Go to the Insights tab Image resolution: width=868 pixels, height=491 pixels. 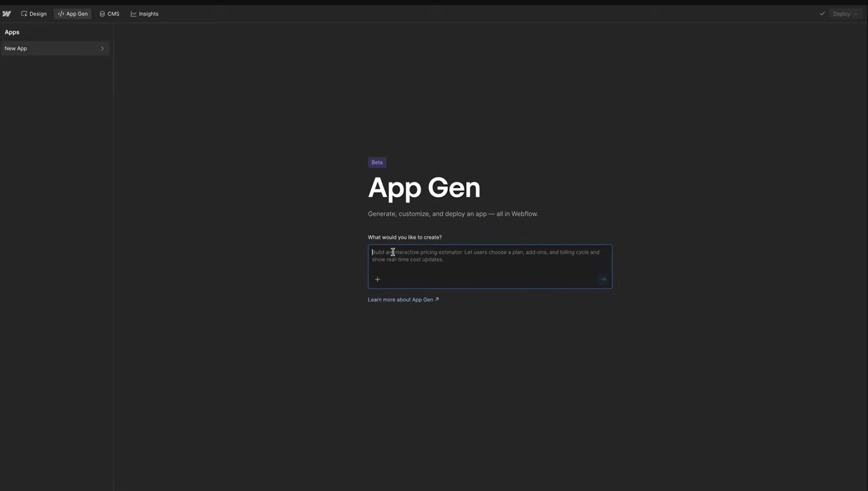[x=144, y=14]
